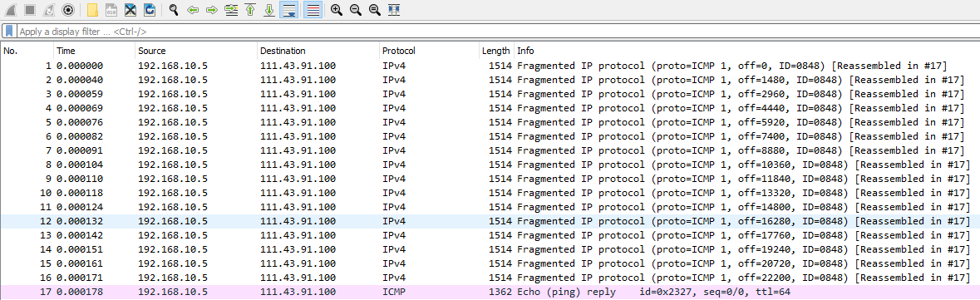Go forward with right green arrow
The width and height of the screenshot is (980, 300).
[212, 10]
